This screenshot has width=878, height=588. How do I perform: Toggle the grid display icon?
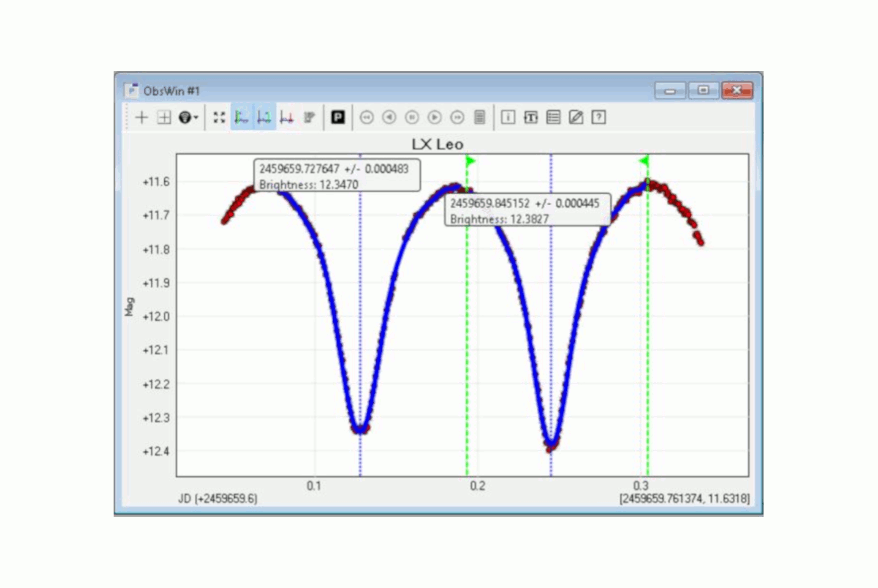[164, 117]
